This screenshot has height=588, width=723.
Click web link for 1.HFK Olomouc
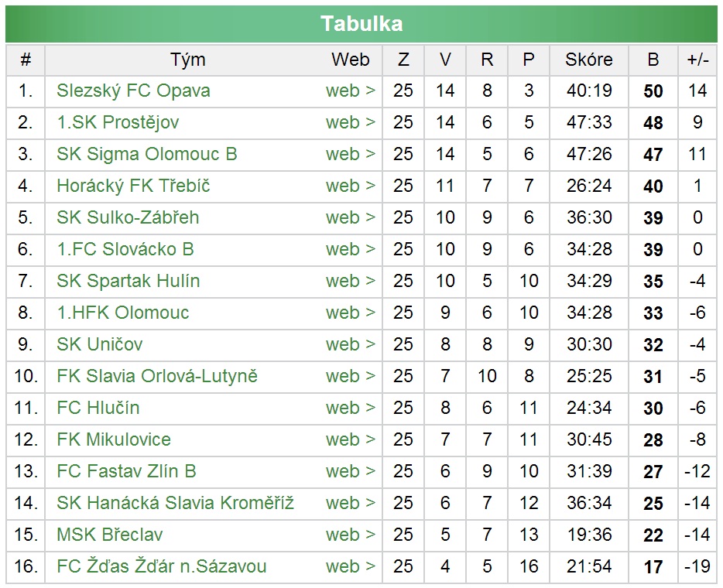[350, 313]
